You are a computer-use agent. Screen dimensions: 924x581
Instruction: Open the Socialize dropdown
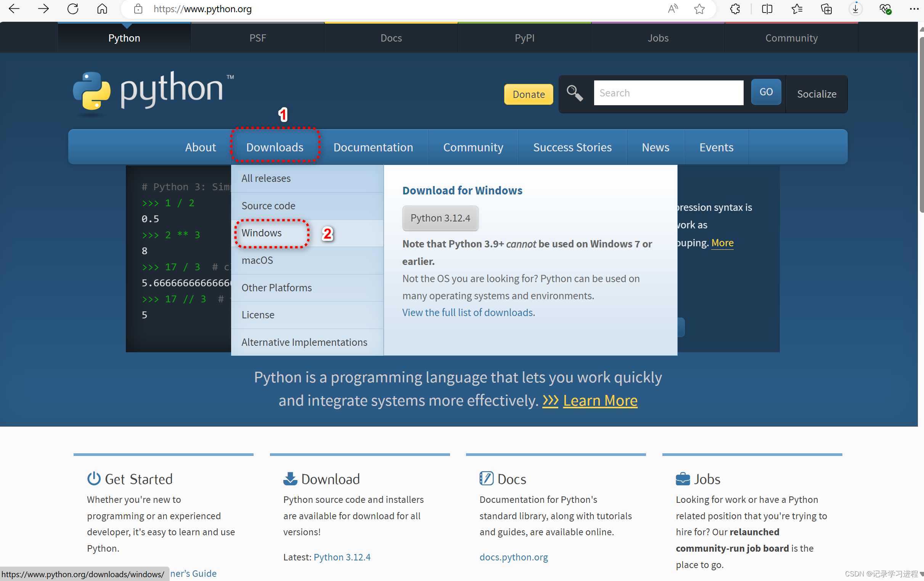point(816,93)
